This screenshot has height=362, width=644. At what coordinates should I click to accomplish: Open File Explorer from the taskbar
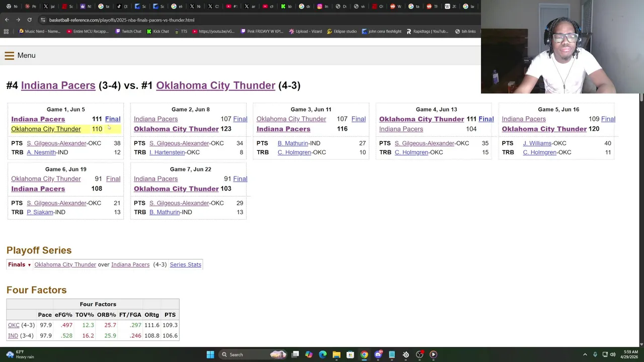coord(337,354)
